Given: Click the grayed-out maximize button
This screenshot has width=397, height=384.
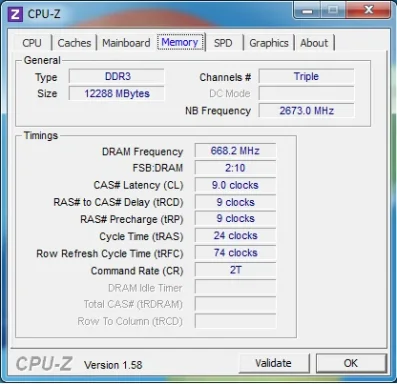Looking at the screenshot, I should point(333,10).
